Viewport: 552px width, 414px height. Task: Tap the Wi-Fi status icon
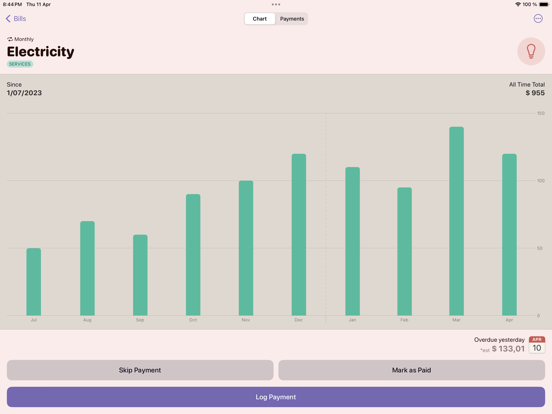(x=518, y=4)
